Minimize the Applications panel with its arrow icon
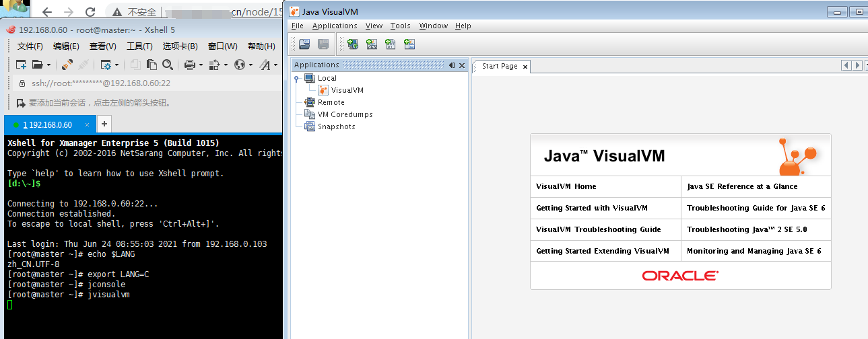The image size is (868, 339). 452,65
